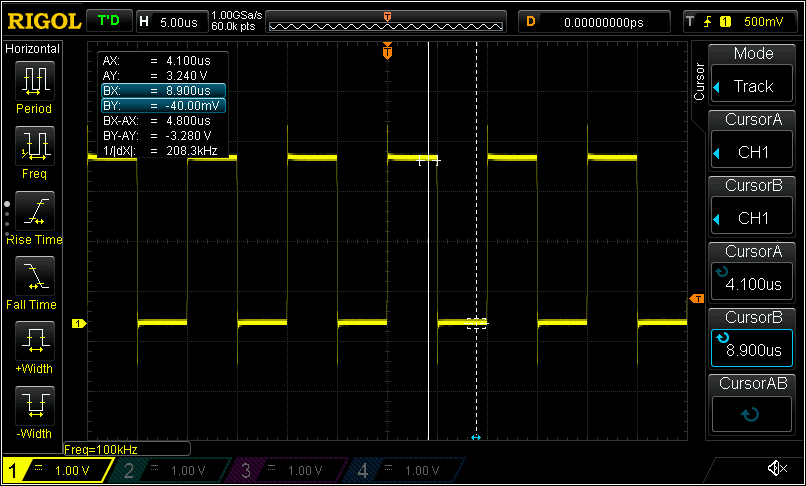Viewport: 806px width, 486px height.
Task: Select the -Width measurement icon
Action: [35, 405]
